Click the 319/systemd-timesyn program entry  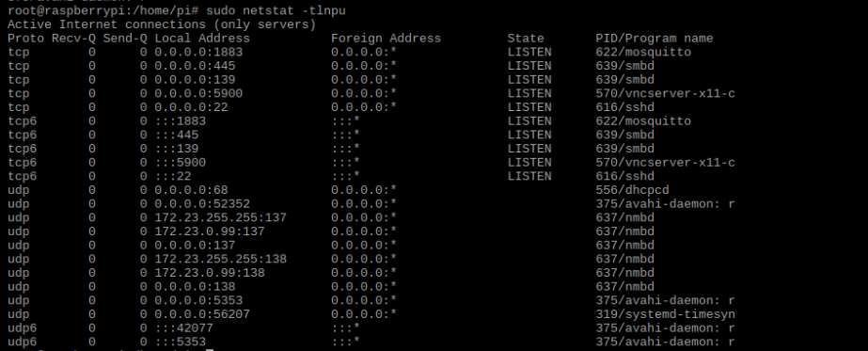pyautogui.click(x=666, y=314)
